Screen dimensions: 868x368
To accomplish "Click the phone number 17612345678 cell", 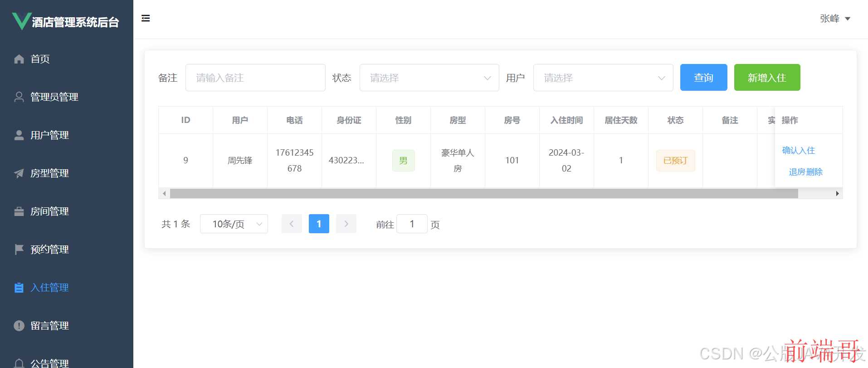I will click(294, 161).
